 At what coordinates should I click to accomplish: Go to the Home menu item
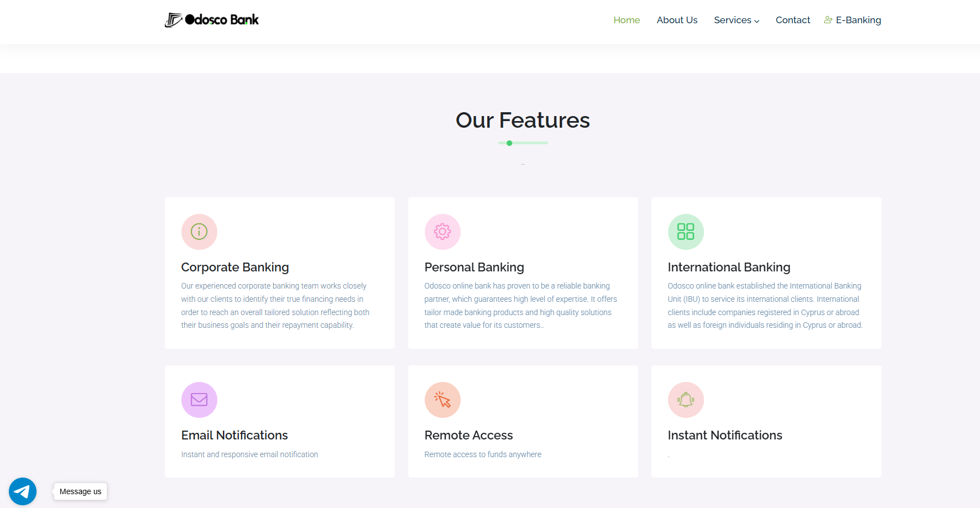[627, 20]
